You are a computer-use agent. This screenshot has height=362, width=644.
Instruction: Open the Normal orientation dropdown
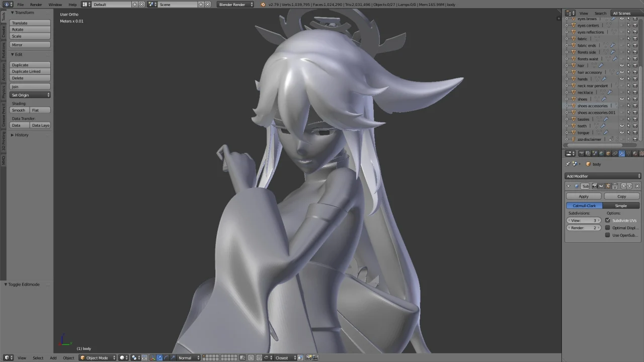[x=189, y=357]
